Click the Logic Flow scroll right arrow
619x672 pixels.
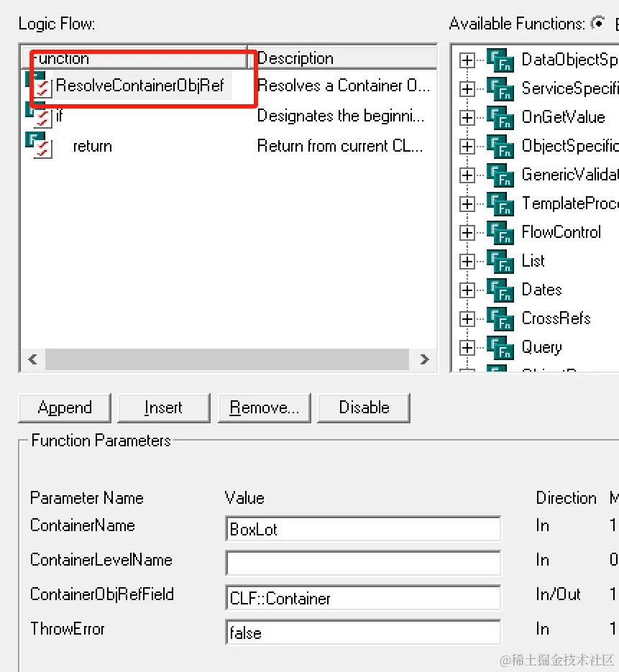[424, 359]
